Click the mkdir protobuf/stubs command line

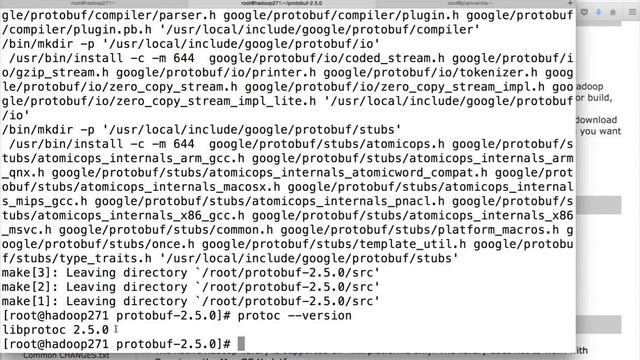(201, 130)
